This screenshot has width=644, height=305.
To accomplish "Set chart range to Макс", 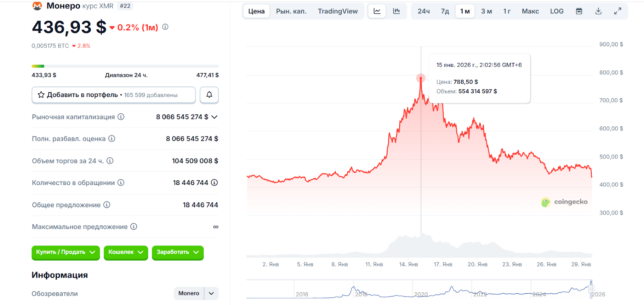I will click(x=530, y=11).
